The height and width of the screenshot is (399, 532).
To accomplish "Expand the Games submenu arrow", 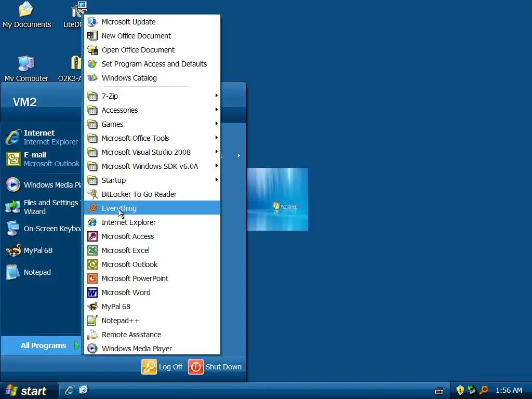I will [216, 124].
